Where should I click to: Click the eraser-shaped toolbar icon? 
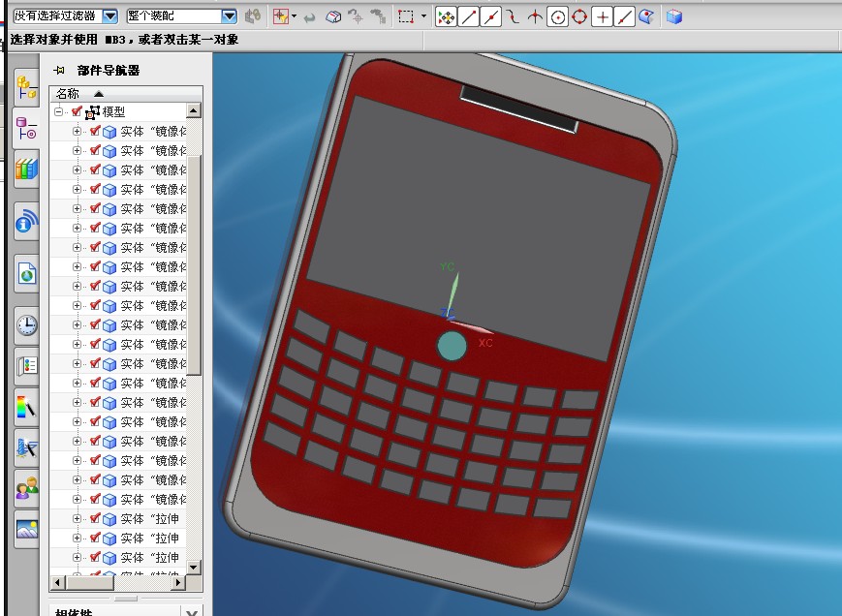click(333, 17)
